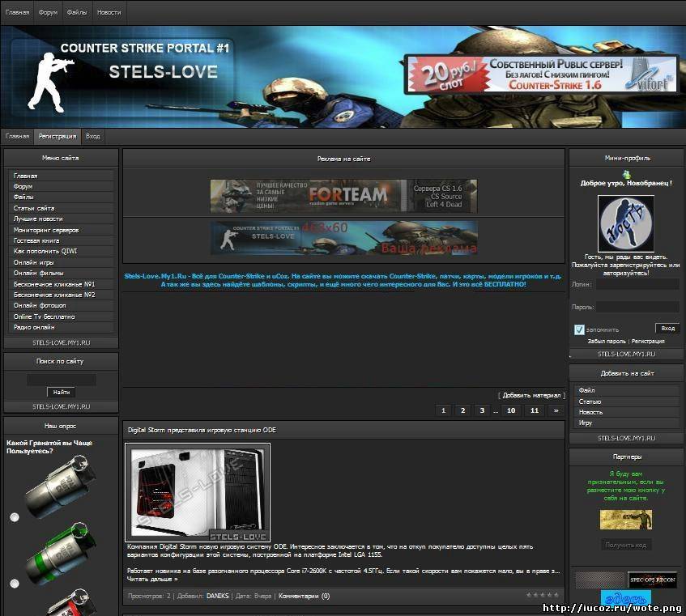The width and height of the screenshot is (686, 616).
Task: Open the 'SPEC OPS RECON' partner banner
Action: [x=652, y=580]
